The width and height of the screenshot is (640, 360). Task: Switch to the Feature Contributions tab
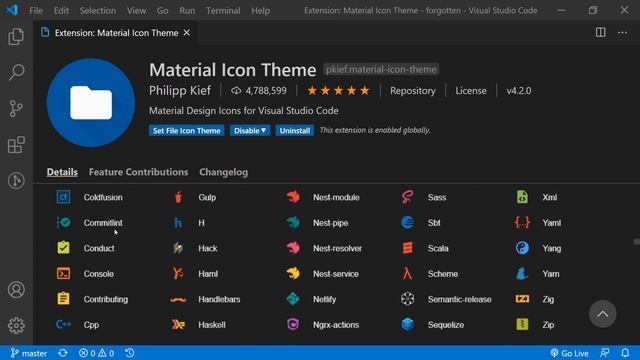tap(138, 172)
